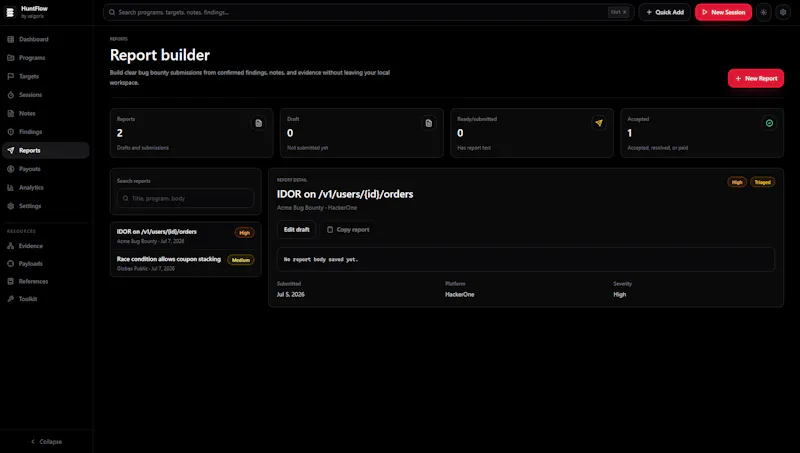Viewport: 800px width, 453px height.
Task: Click the Dashboard grid icon
Action: (11, 39)
